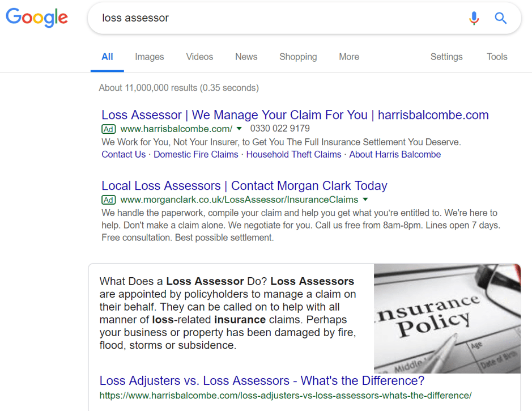The image size is (532, 411).
Task: Open 'Loss Assessor | We Manage Your Claim' ad
Action: point(295,115)
